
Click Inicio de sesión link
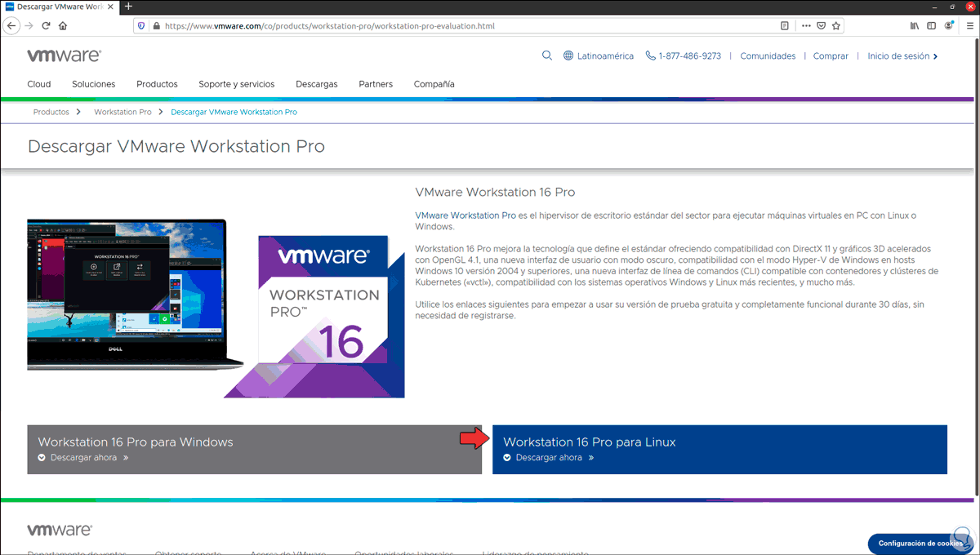point(898,56)
